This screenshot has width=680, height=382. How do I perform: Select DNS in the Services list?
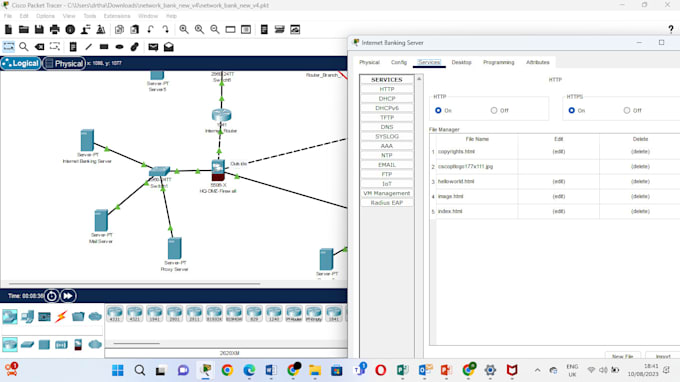pos(387,127)
